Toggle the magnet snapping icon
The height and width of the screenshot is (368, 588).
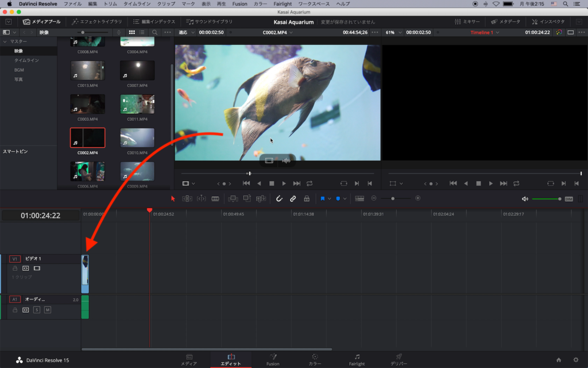point(279,198)
